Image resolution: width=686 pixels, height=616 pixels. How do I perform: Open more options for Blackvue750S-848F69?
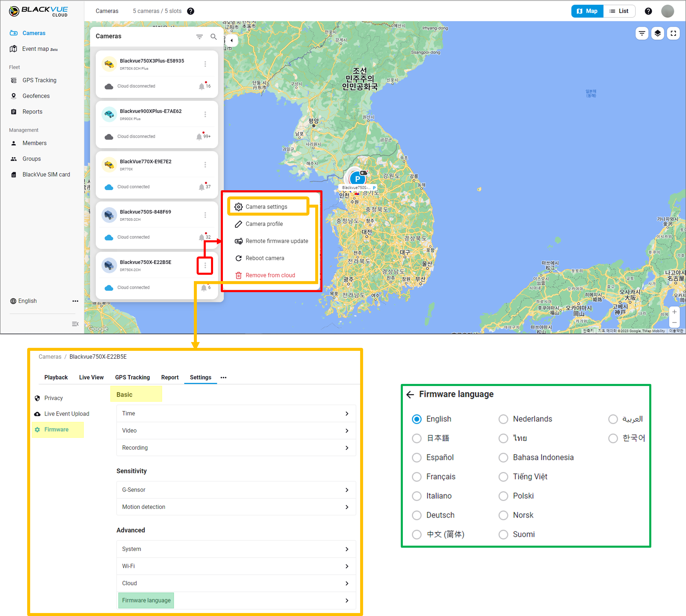point(205,215)
